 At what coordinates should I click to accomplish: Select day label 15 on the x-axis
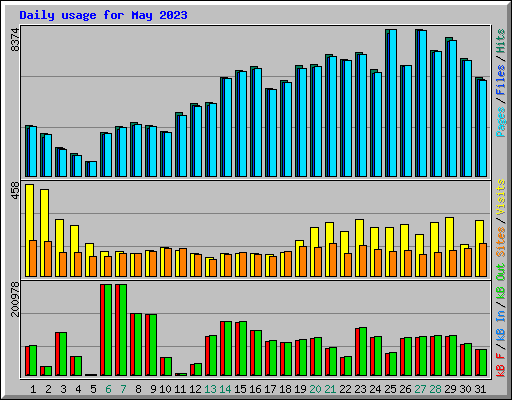[240, 389]
